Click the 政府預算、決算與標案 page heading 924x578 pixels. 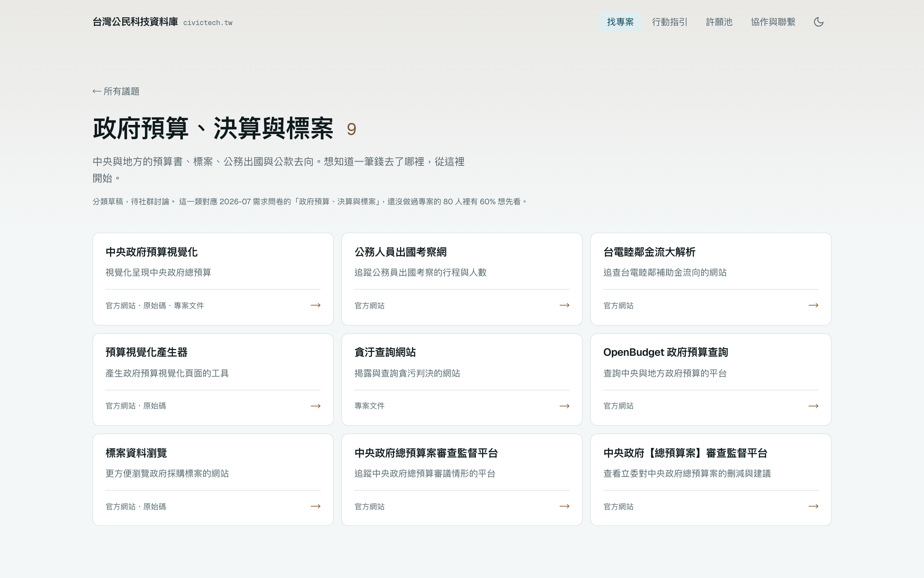(213, 128)
